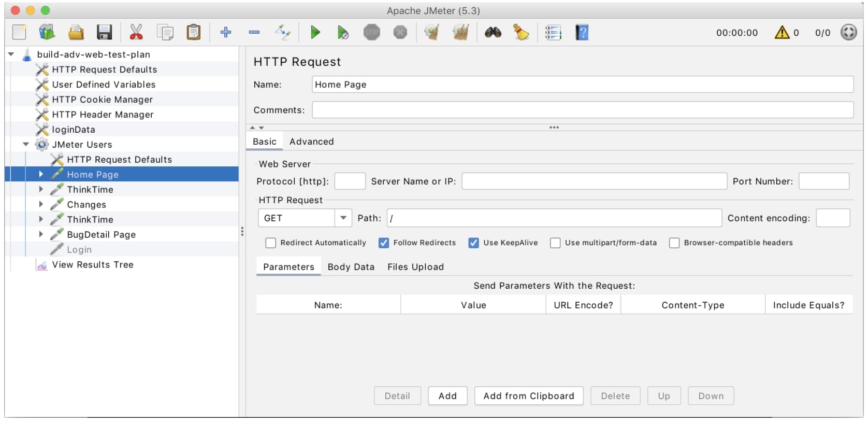Open the Templates icon in toolbar

click(x=47, y=32)
